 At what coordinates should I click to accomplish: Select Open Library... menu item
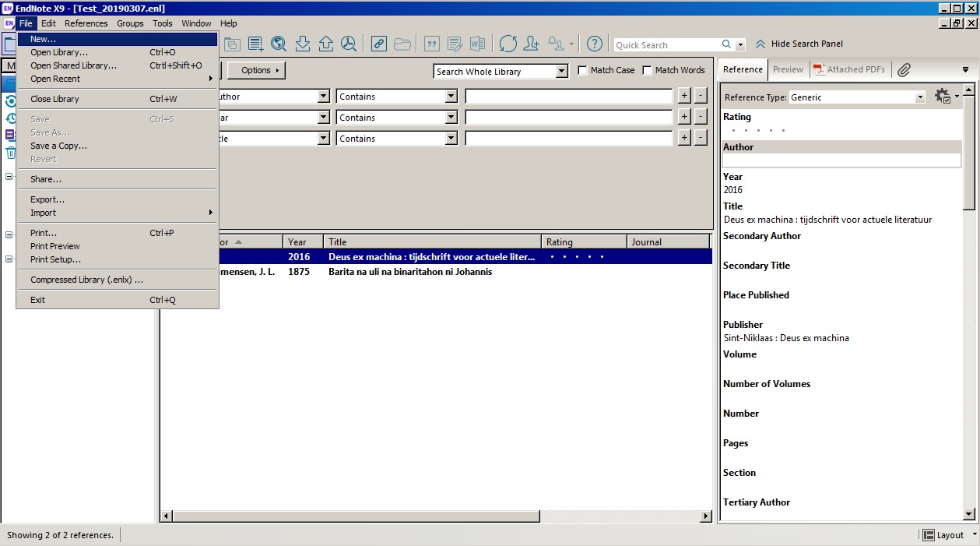tap(117, 52)
